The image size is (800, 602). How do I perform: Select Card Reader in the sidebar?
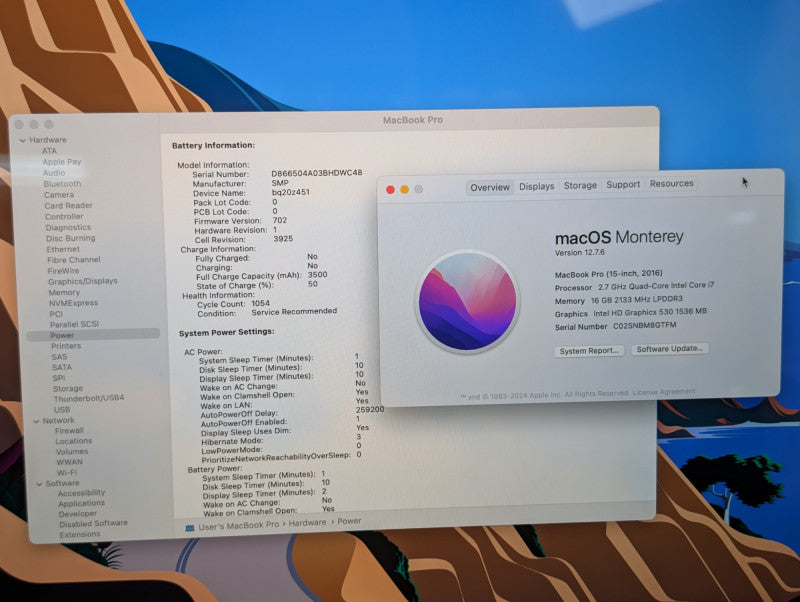[68, 206]
